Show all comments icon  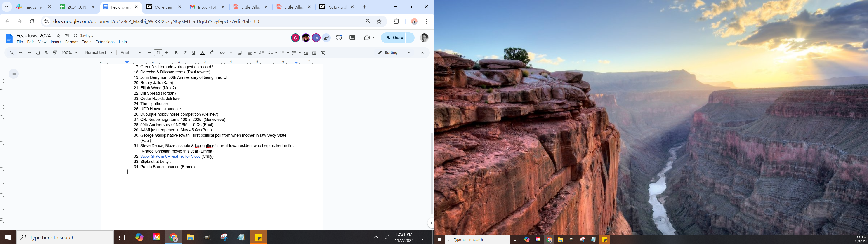click(x=352, y=38)
